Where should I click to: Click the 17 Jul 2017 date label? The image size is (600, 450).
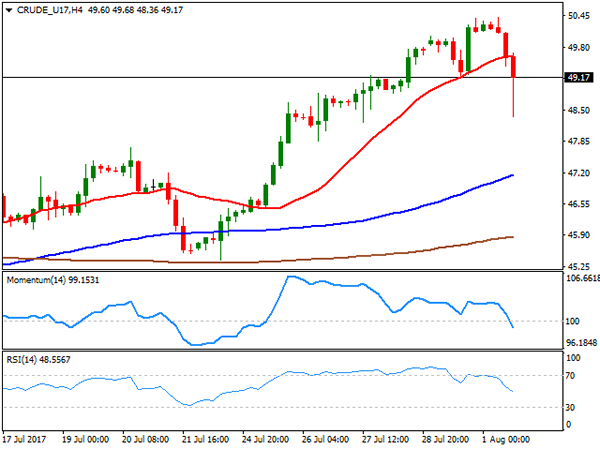tap(24, 439)
